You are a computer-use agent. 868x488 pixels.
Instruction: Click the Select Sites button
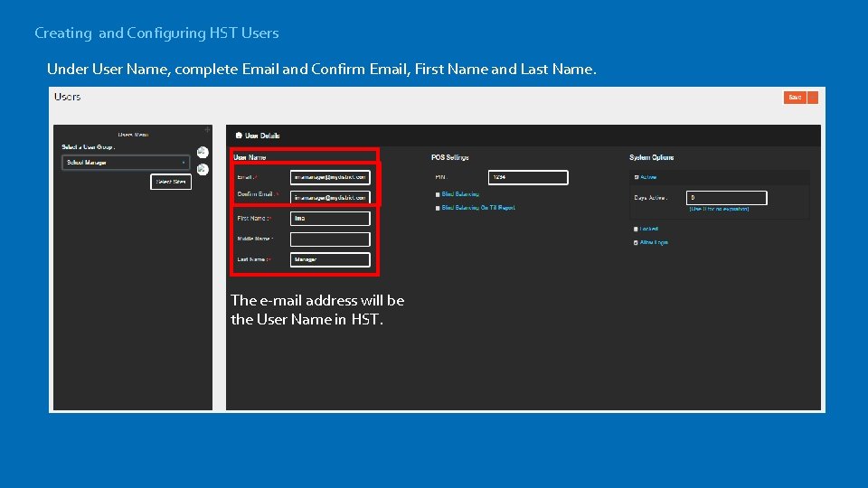coord(171,182)
